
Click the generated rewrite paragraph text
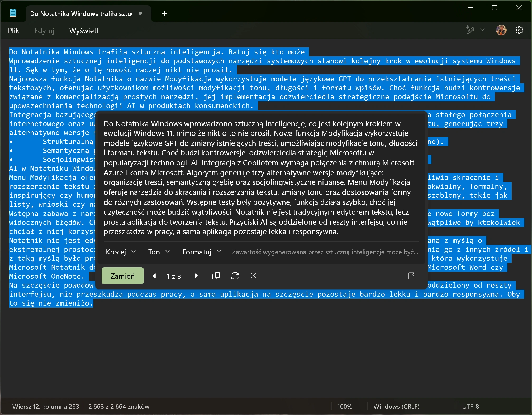click(x=260, y=178)
